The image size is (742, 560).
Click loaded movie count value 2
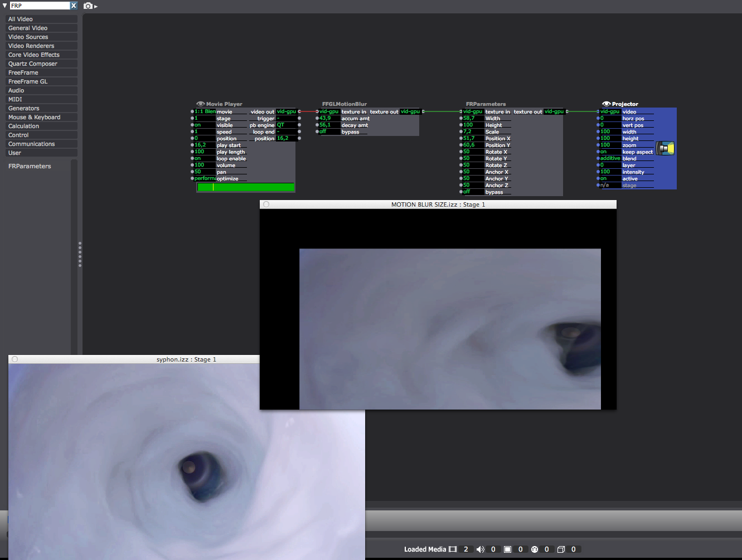pos(466,549)
